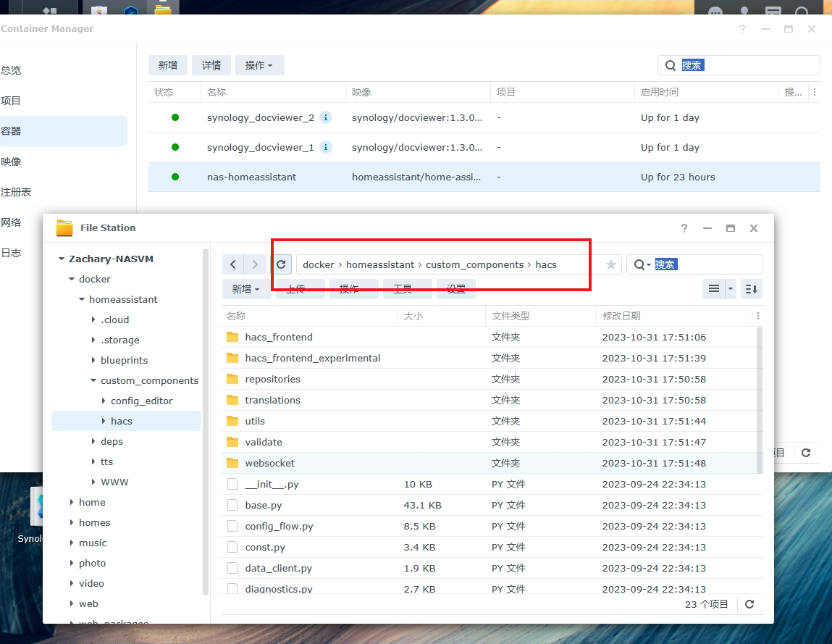Screen dimensions: 832x644
Task: Show info for synology_docviewer_2 container
Action: tap(326, 117)
